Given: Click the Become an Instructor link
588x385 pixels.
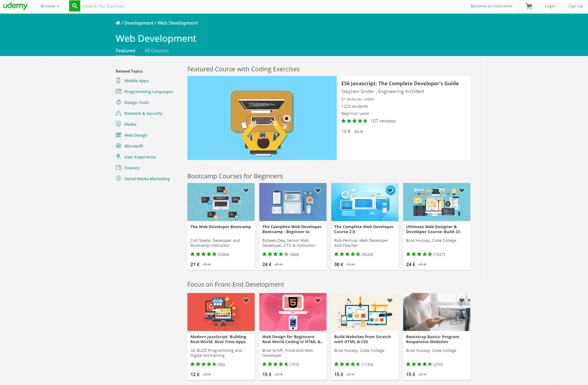Looking at the screenshot, I should coord(492,6).
